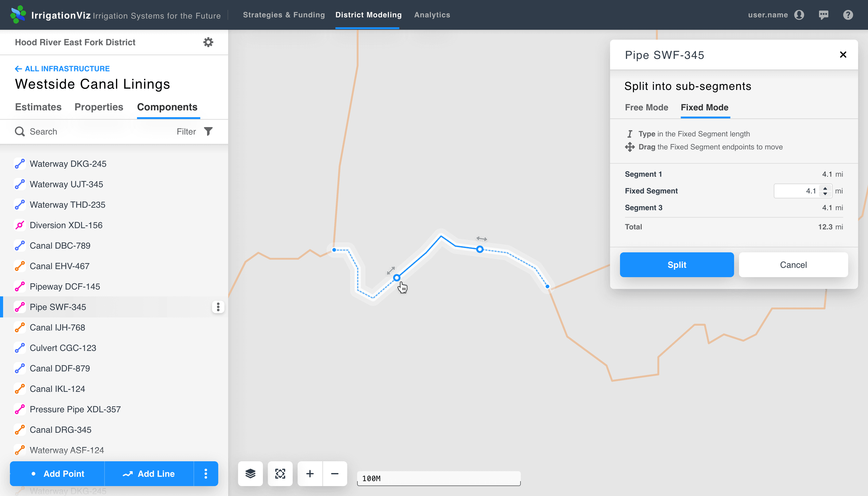Open user profile avatar icon
The image size is (868, 496).
coord(799,15)
